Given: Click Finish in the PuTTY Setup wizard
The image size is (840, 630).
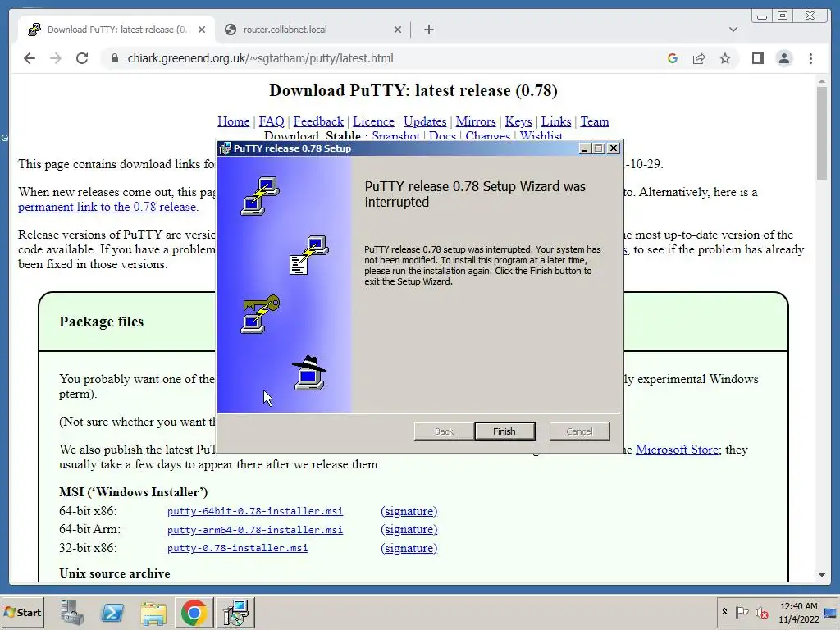Looking at the screenshot, I should (x=504, y=431).
